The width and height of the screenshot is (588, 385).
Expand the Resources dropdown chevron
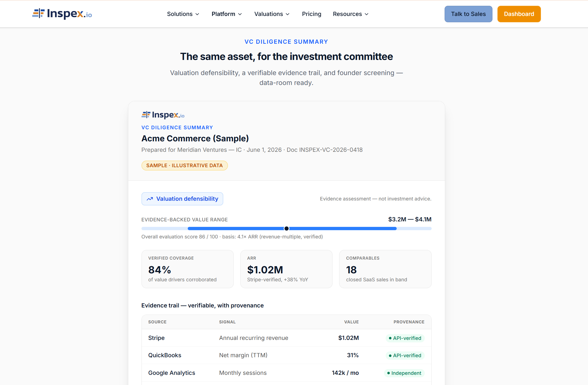click(367, 14)
